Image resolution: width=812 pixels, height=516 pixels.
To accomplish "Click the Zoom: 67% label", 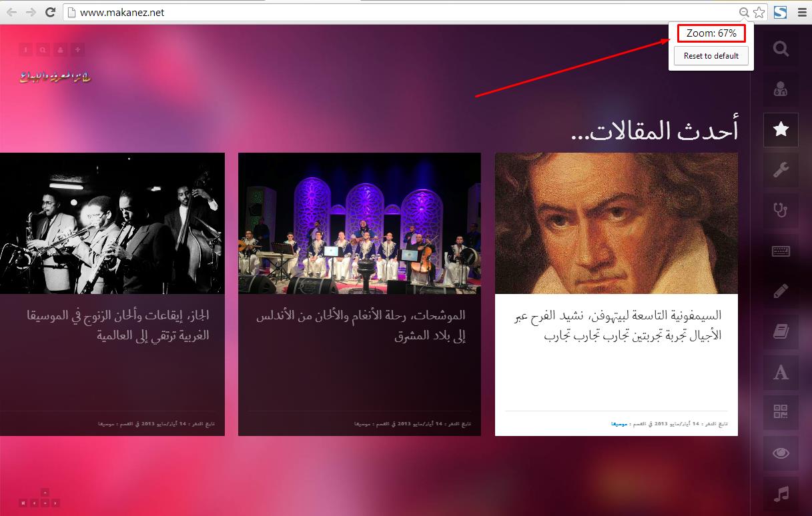I will pyautogui.click(x=711, y=33).
